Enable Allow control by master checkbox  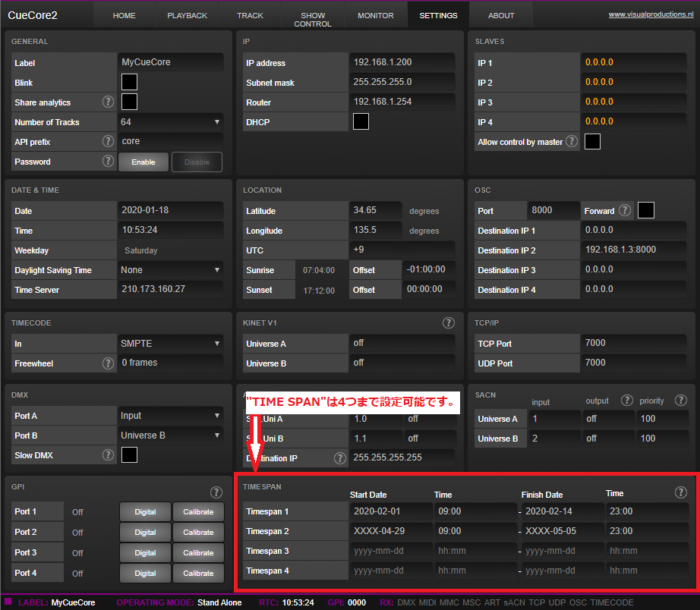click(x=592, y=141)
